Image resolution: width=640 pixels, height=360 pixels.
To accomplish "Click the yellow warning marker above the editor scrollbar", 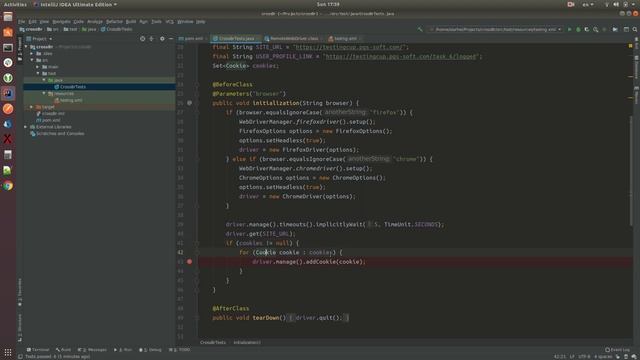I will [x=631, y=46].
